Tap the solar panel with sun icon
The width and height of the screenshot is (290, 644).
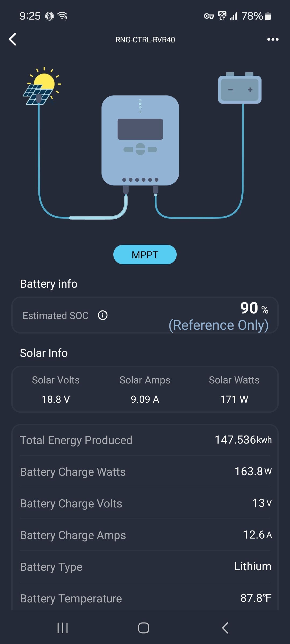(42, 86)
